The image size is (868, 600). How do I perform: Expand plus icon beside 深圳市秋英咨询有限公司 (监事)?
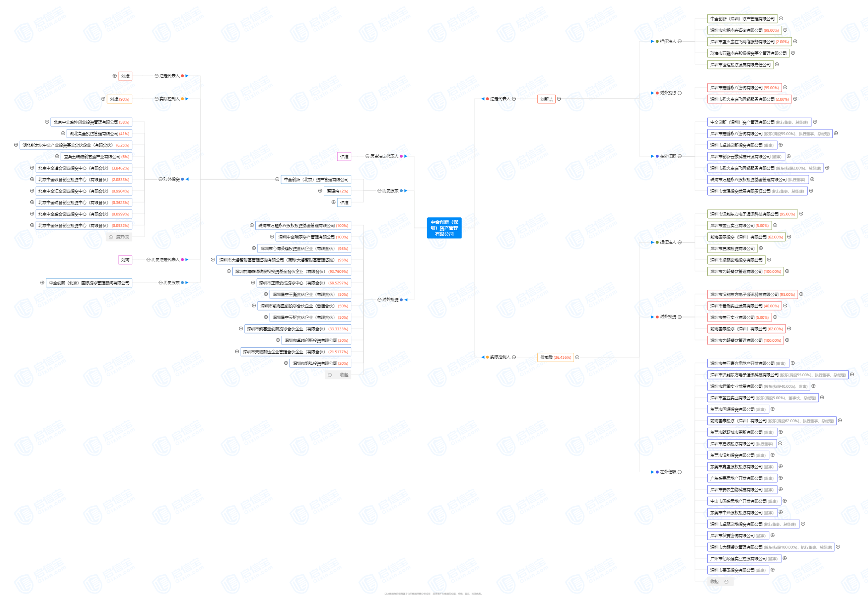(772, 535)
